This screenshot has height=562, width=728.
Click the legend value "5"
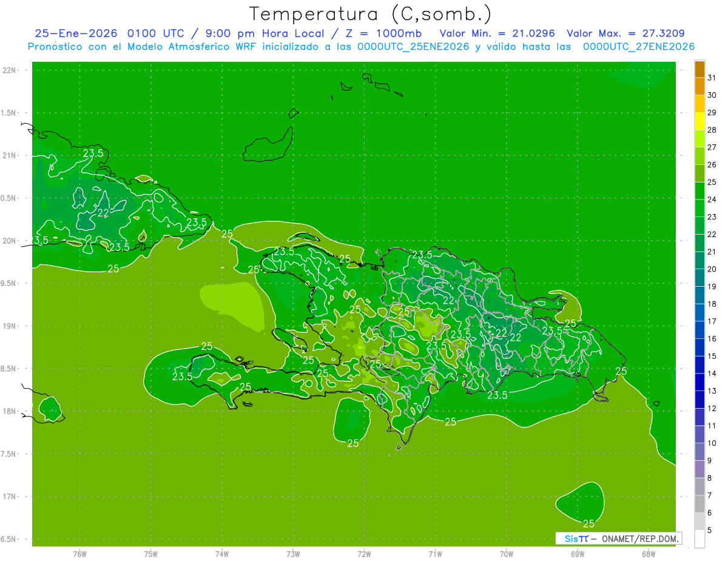pyautogui.click(x=710, y=530)
